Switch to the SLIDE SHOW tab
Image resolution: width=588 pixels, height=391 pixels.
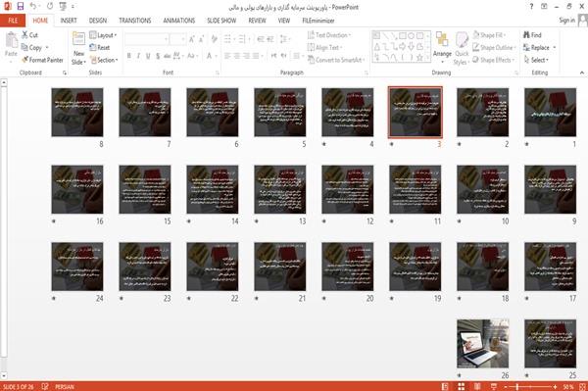click(221, 21)
